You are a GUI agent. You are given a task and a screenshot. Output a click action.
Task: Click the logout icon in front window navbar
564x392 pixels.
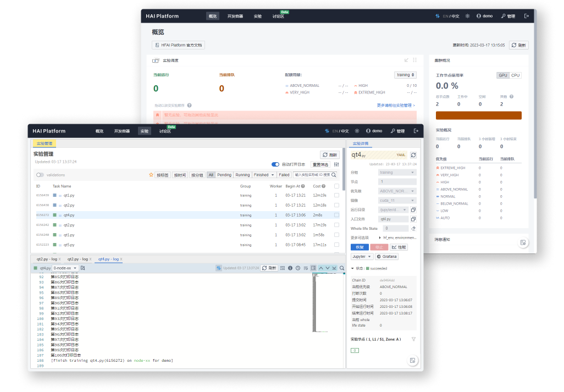[x=416, y=131]
